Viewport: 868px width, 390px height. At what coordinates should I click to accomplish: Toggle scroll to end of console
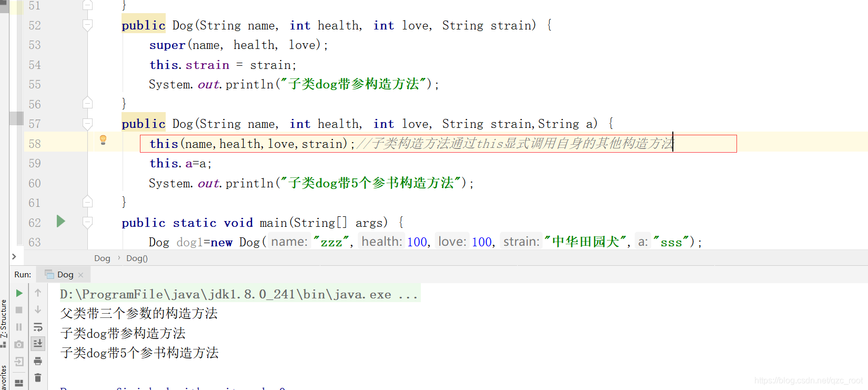pyautogui.click(x=38, y=344)
